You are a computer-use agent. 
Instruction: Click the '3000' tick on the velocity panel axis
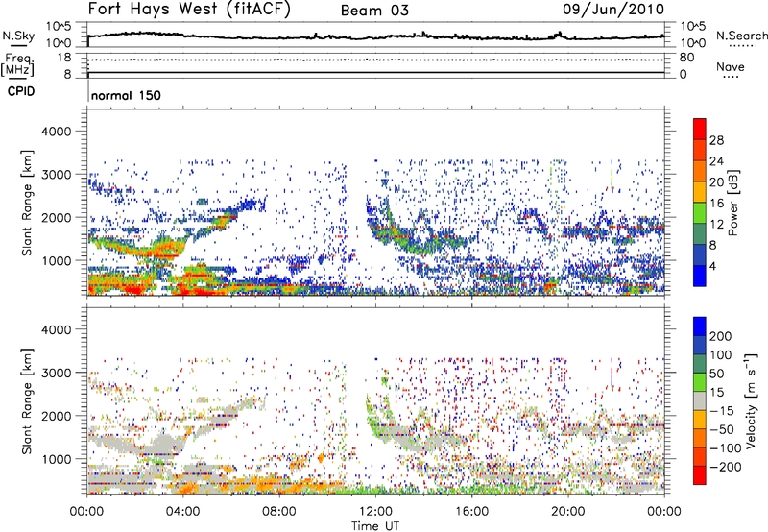click(57, 373)
